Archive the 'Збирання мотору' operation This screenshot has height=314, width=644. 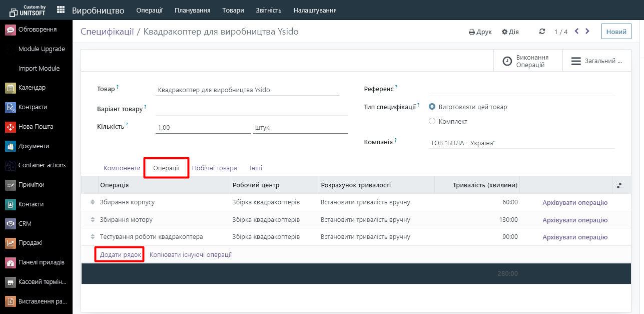(x=574, y=220)
